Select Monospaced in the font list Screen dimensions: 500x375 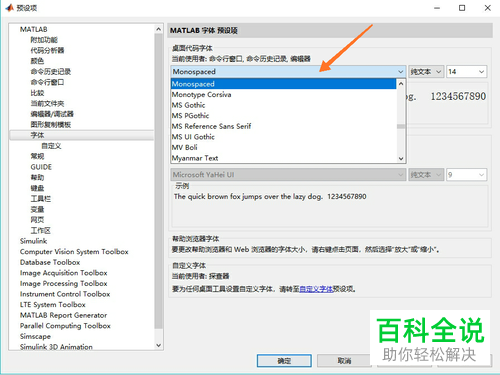click(x=283, y=84)
